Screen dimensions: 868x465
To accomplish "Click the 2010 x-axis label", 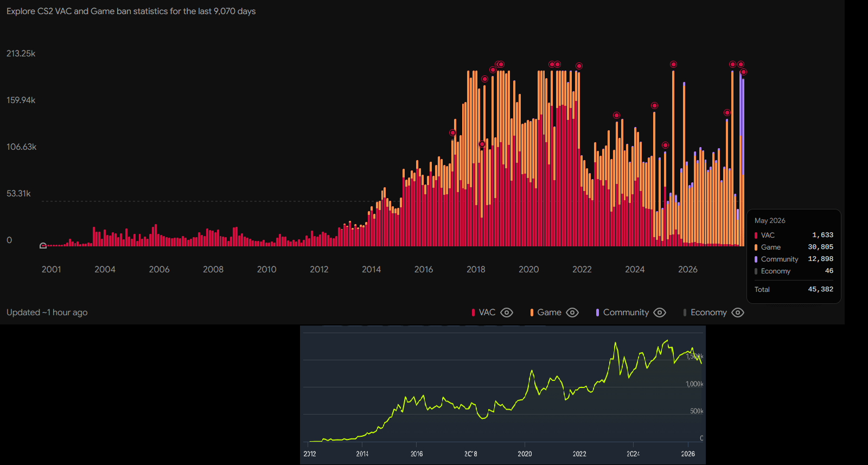I will [x=267, y=270].
